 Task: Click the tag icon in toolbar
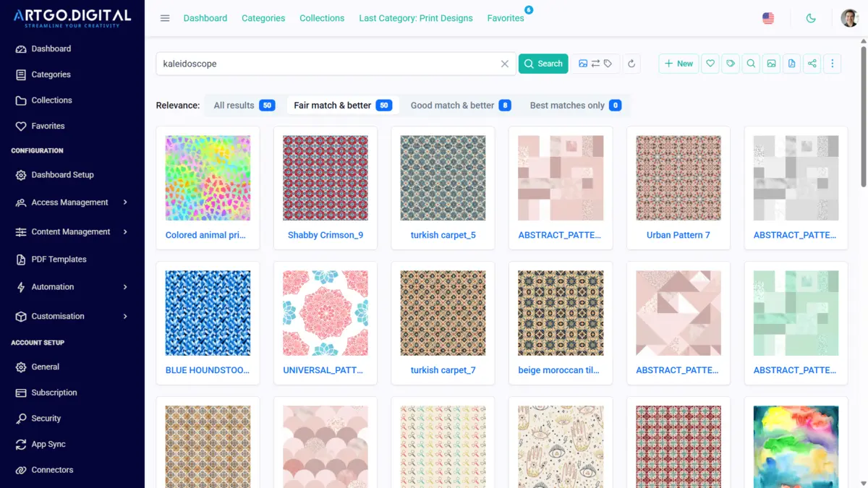tap(731, 64)
